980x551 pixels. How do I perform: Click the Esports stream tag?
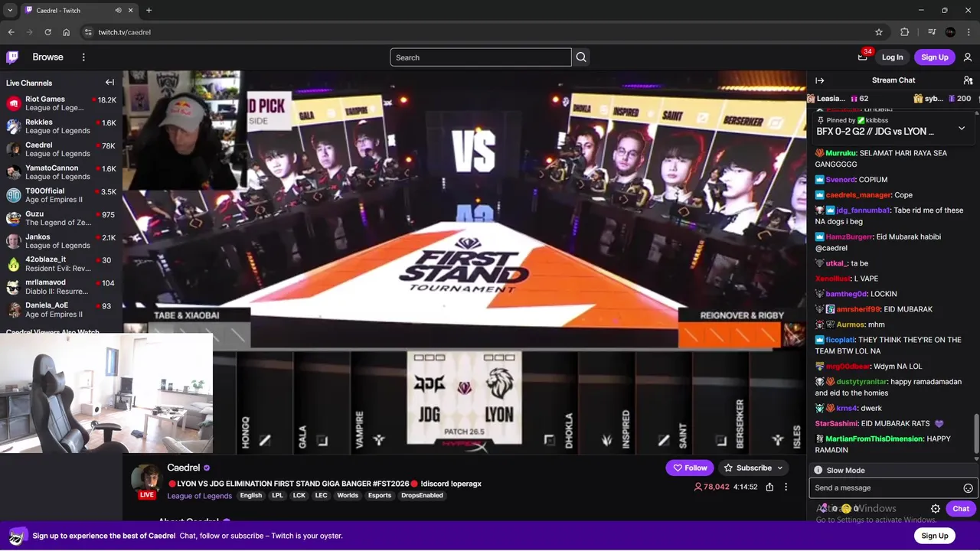(x=379, y=496)
